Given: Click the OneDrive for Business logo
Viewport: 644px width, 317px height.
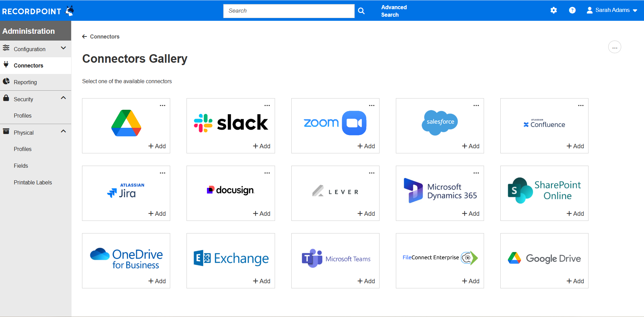Looking at the screenshot, I should pyautogui.click(x=126, y=259).
